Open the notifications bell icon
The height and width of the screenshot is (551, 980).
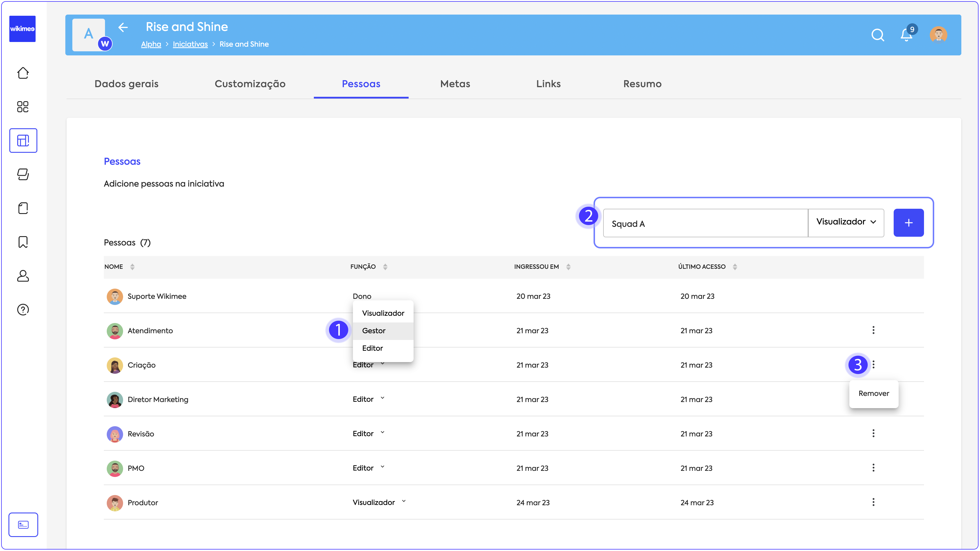(906, 35)
